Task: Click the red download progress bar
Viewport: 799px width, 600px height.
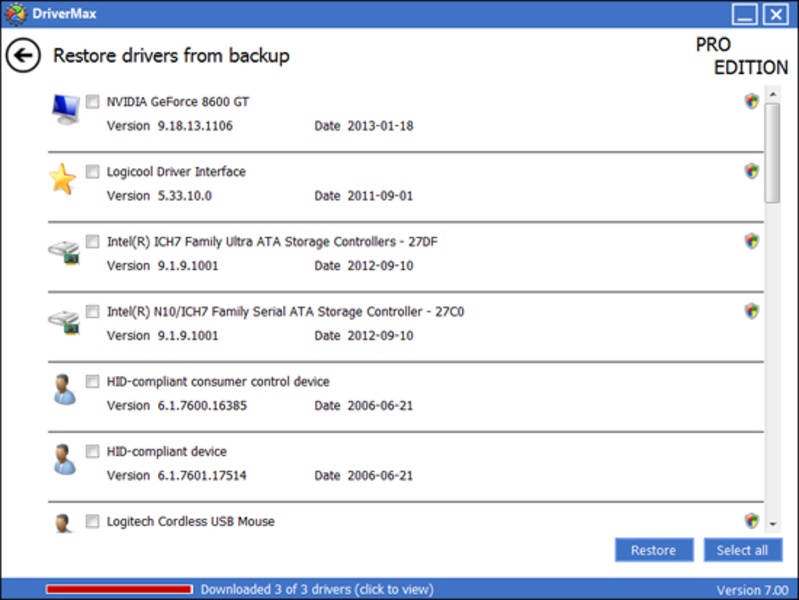Action: [119, 590]
